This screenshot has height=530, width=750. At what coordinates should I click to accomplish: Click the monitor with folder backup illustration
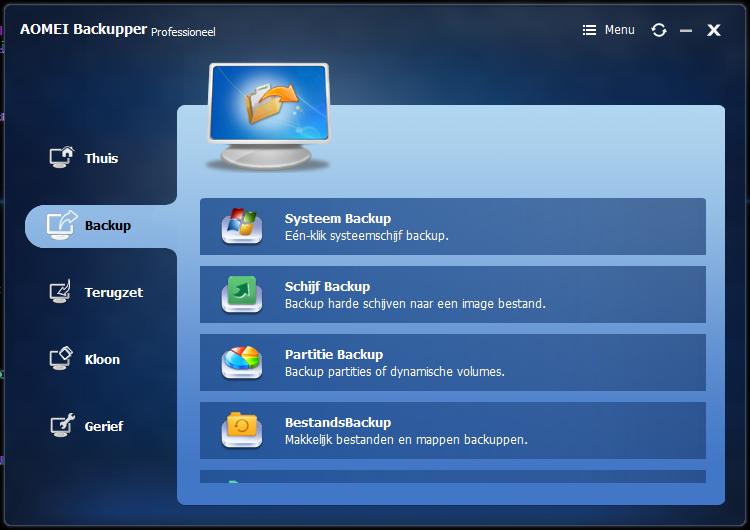269,117
